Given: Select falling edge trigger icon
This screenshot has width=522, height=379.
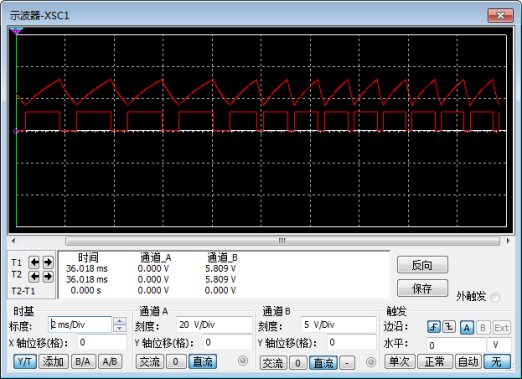Looking at the screenshot, I should coord(449,327).
